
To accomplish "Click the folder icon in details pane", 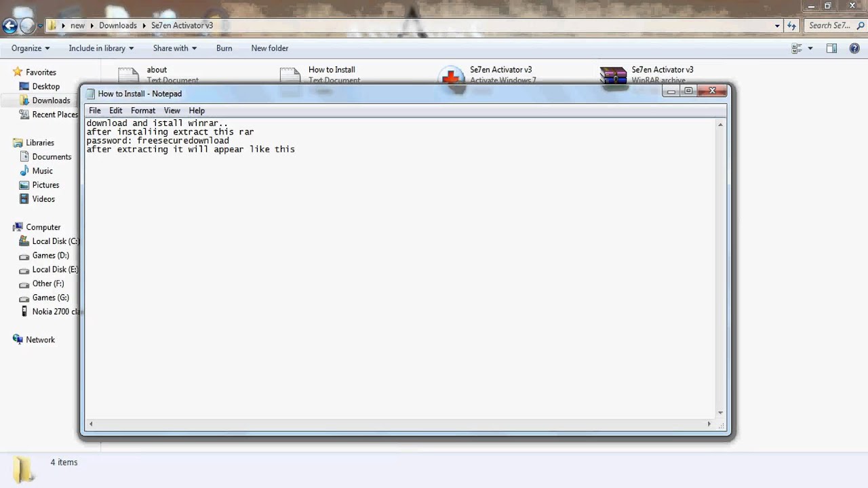I will [x=24, y=469].
